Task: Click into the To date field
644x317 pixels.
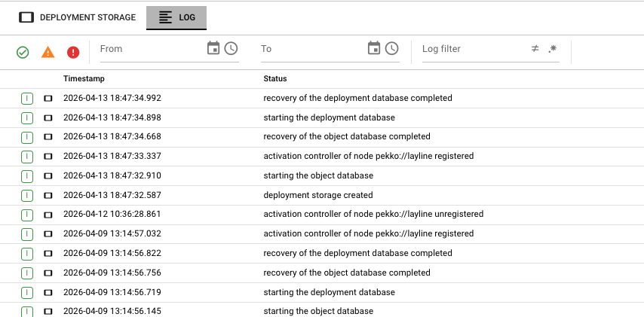Action: tap(311, 49)
